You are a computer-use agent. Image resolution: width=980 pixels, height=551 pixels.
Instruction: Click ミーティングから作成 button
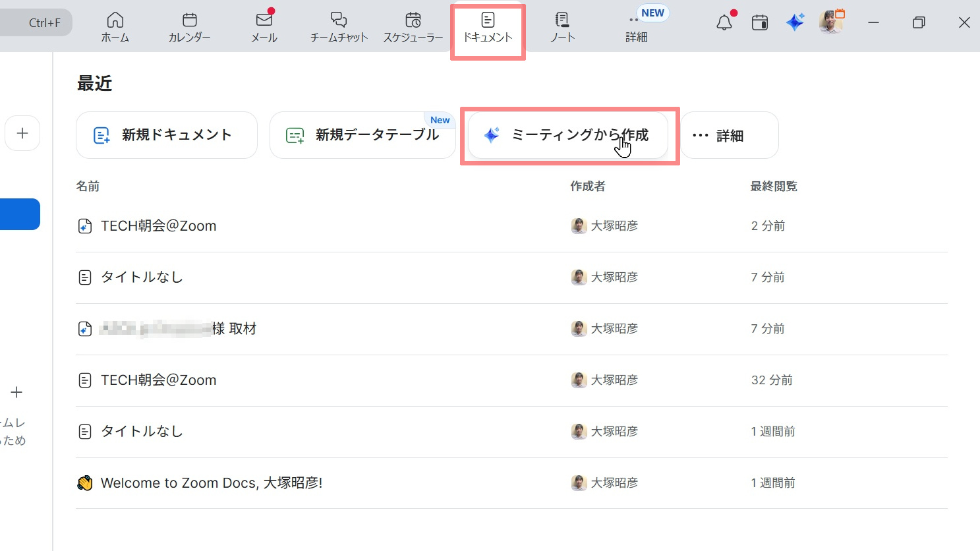[x=568, y=135]
